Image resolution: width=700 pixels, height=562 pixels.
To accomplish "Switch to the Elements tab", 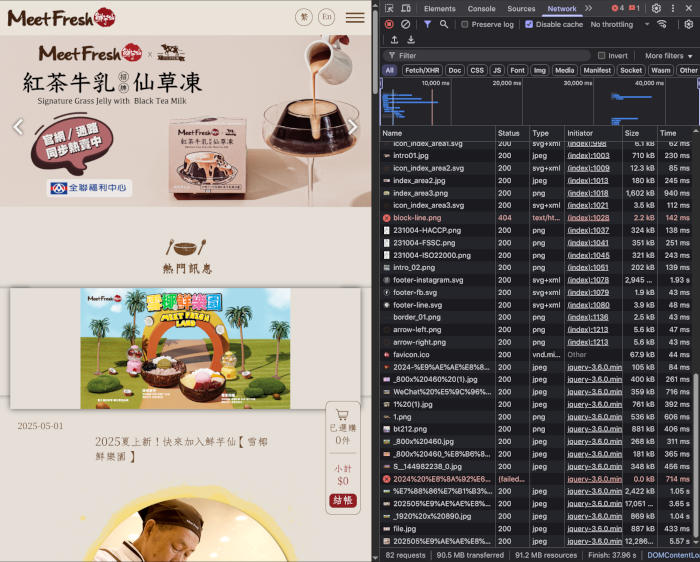I will point(440,8).
